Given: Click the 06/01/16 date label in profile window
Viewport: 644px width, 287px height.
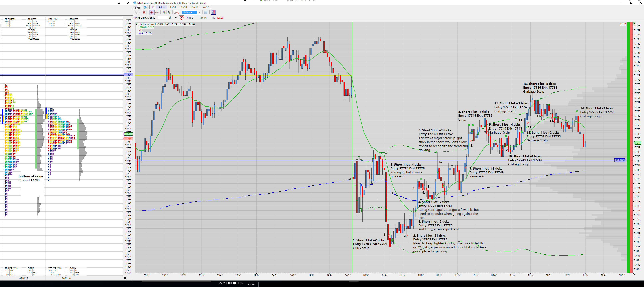Looking at the screenshot, I should pyautogui.click(x=24, y=278).
